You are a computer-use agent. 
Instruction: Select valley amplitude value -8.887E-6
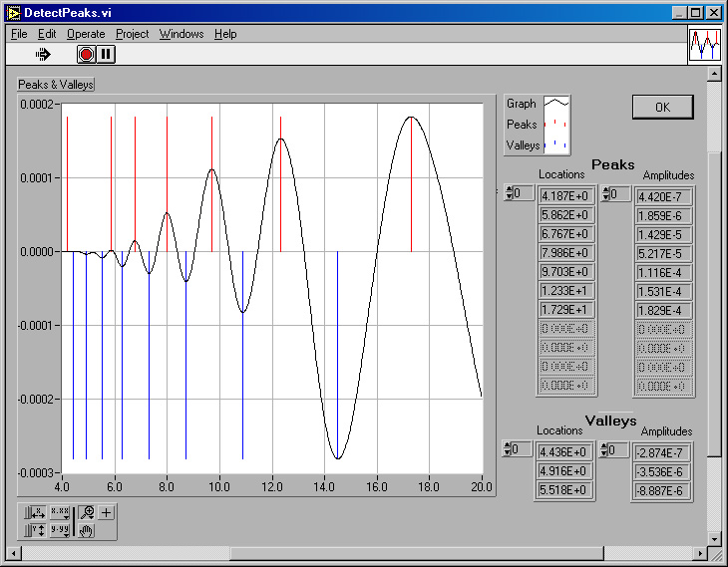(661, 491)
